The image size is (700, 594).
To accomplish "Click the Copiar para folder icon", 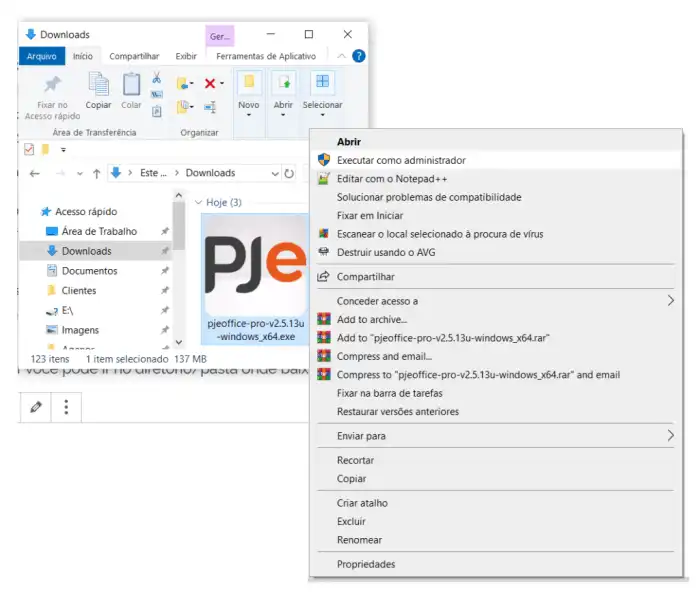I will coord(183,107).
